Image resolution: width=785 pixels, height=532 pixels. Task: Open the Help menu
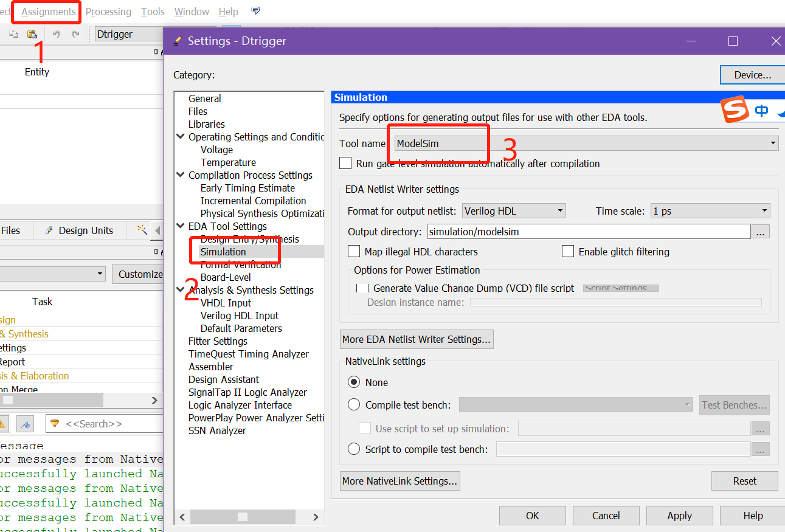pos(229,12)
